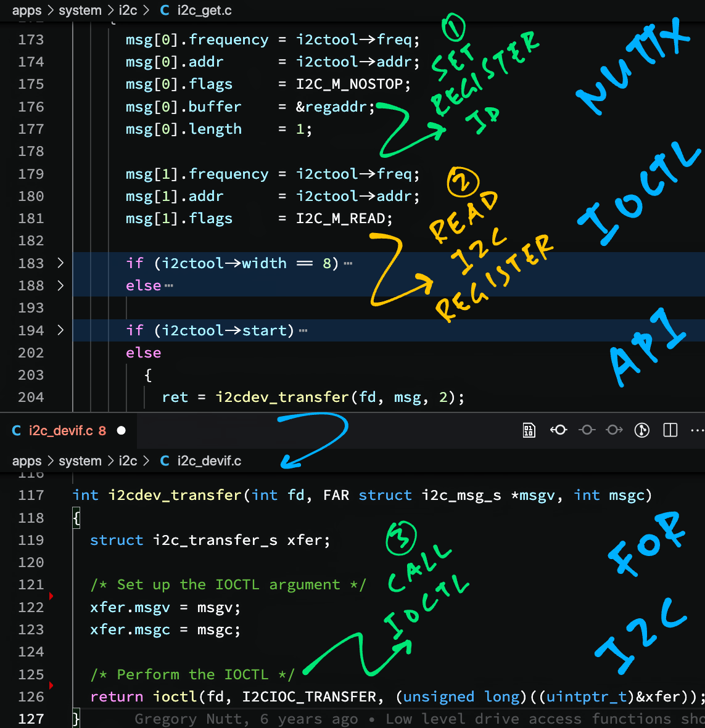Open More Actions ellipsis menu
The image size is (705, 728).
(x=697, y=430)
